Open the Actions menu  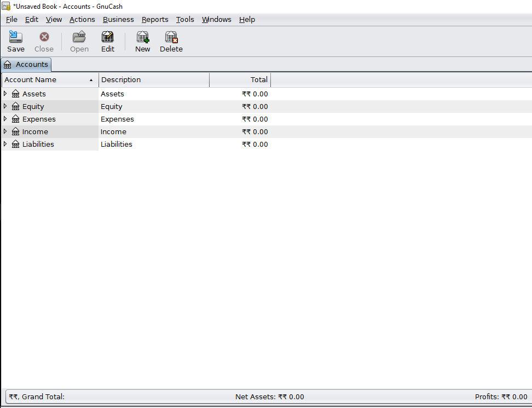point(82,19)
